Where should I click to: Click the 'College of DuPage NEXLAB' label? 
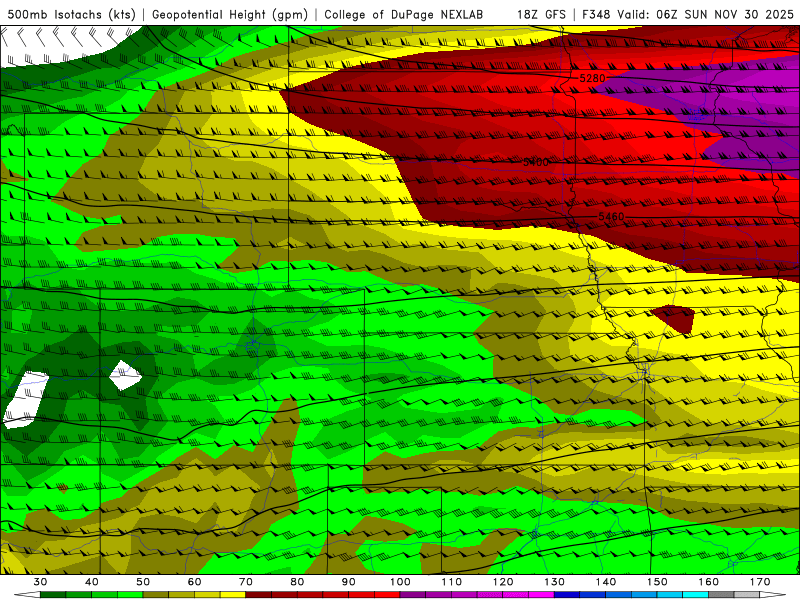[x=404, y=15]
